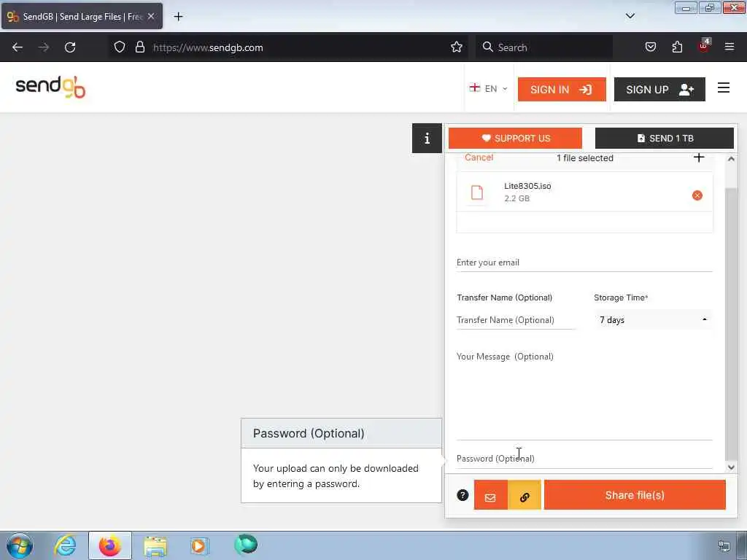Open Windows Explorer from taskbar
The width and height of the screenshot is (747, 560).
click(x=155, y=545)
